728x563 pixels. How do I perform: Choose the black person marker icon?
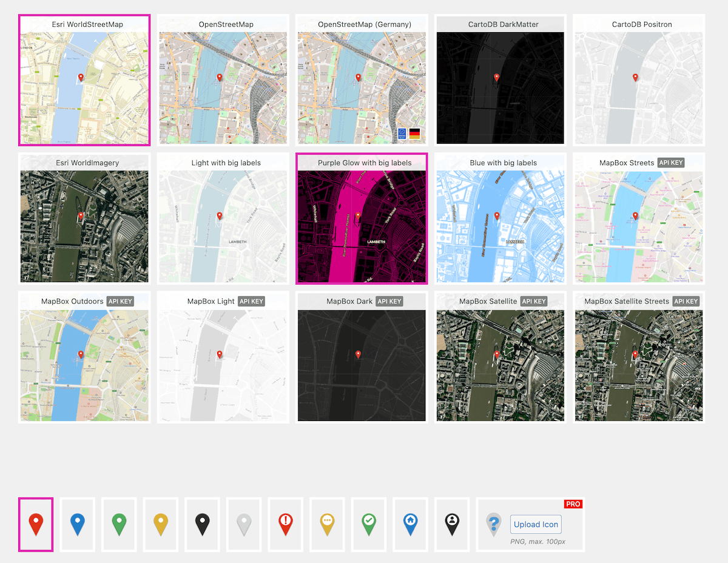[452, 524]
